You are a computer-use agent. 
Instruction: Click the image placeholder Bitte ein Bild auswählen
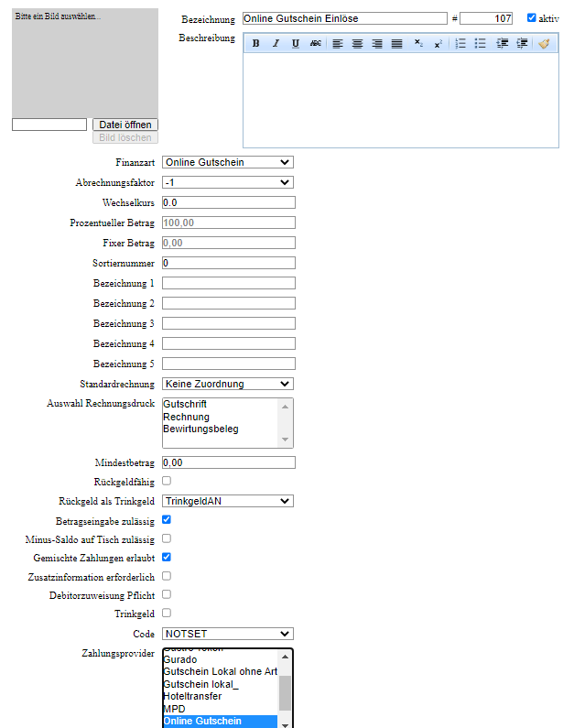(85, 62)
